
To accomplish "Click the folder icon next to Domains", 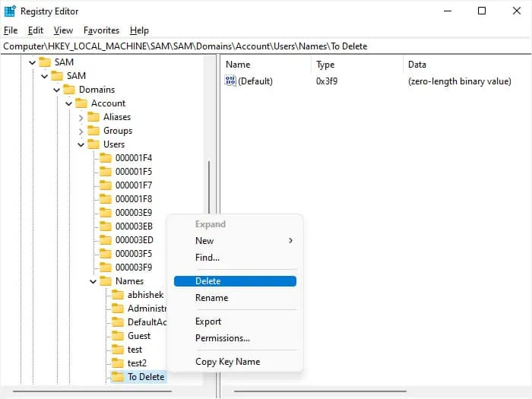I will [x=69, y=90].
